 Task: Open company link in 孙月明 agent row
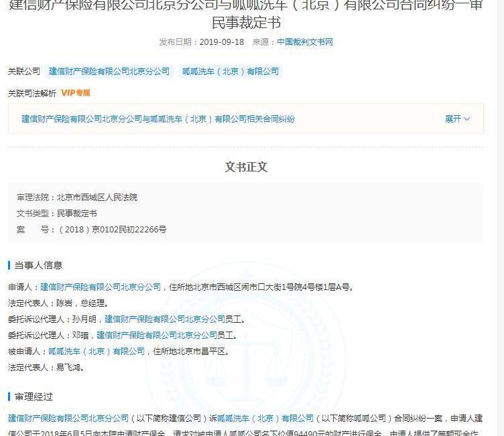[x=165, y=319]
